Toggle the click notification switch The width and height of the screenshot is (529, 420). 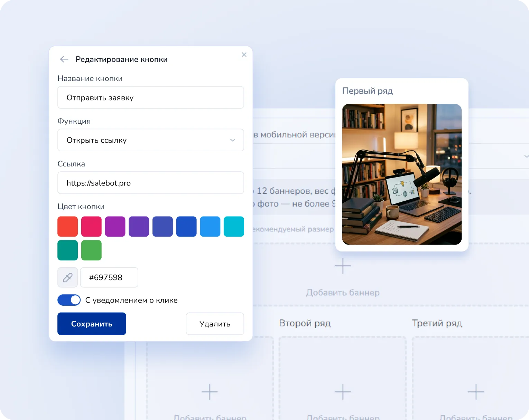point(69,300)
